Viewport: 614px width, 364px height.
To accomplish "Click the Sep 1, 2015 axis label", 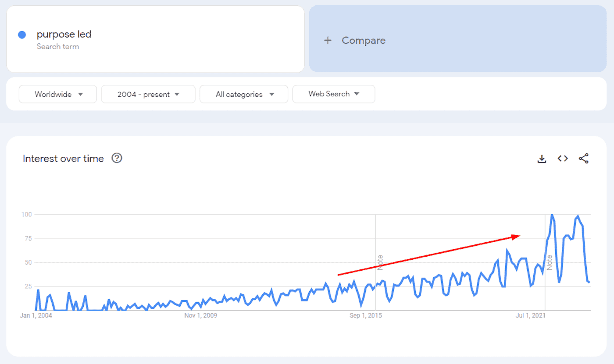I will tap(366, 315).
